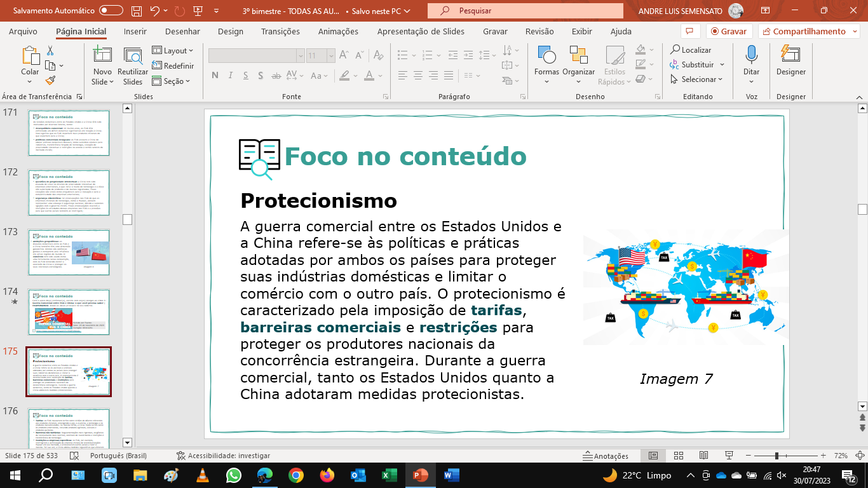Screen dimensions: 868x488
Task: Click the Save floppy disk icon
Action: pos(137,11)
